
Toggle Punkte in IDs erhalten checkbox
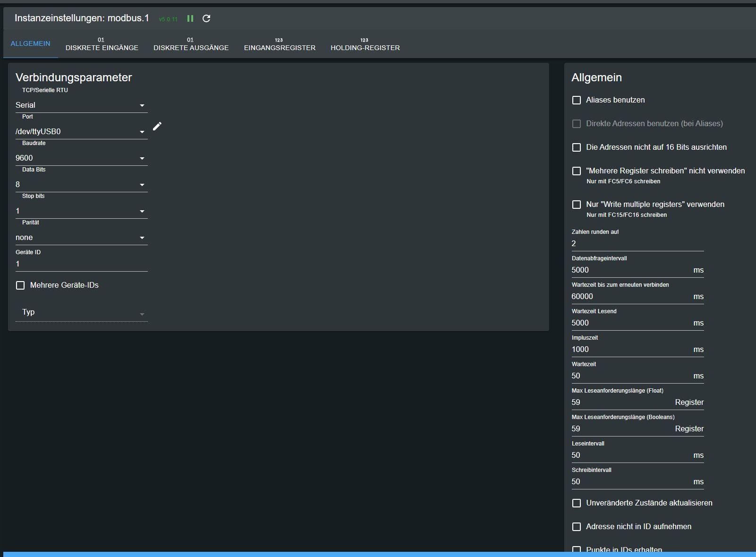[x=577, y=549]
